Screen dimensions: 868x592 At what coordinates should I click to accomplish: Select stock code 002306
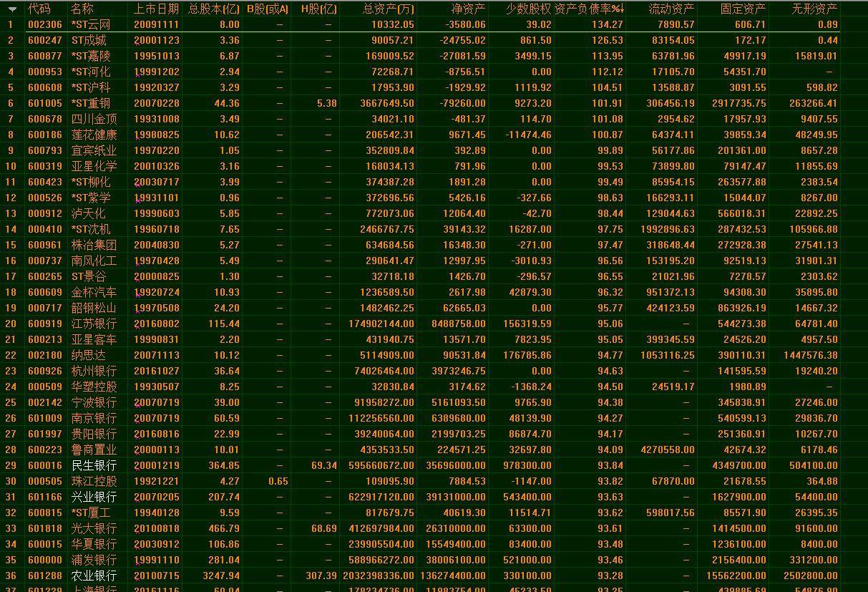tap(45, 24)
